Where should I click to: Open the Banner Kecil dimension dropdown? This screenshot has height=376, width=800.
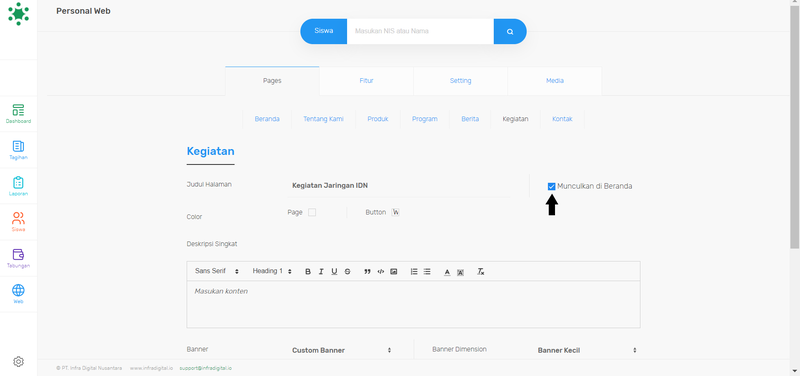click(587, 350)
